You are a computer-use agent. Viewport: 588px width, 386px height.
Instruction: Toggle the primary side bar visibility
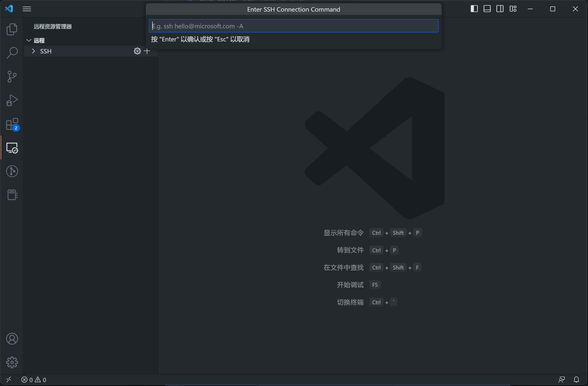474,9
